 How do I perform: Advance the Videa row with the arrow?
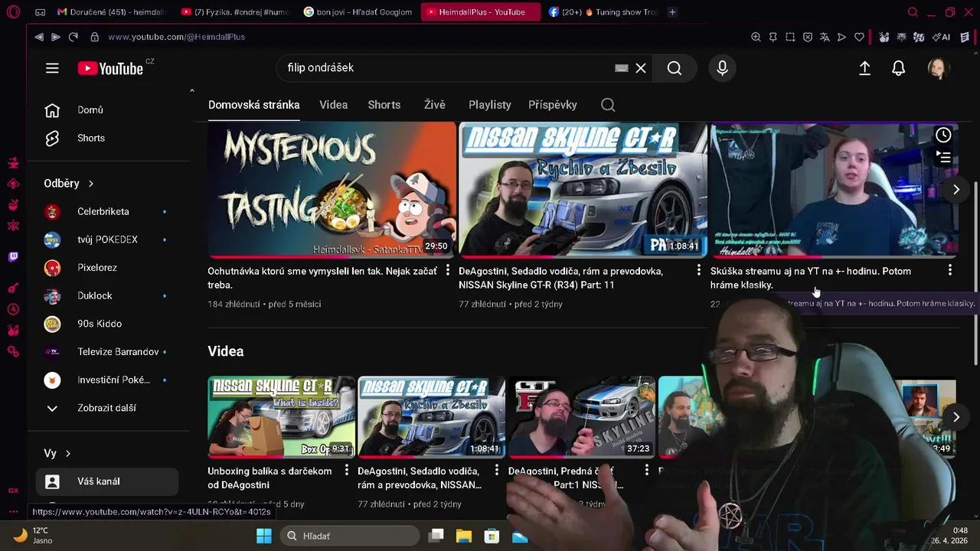(x=955, y=417)
